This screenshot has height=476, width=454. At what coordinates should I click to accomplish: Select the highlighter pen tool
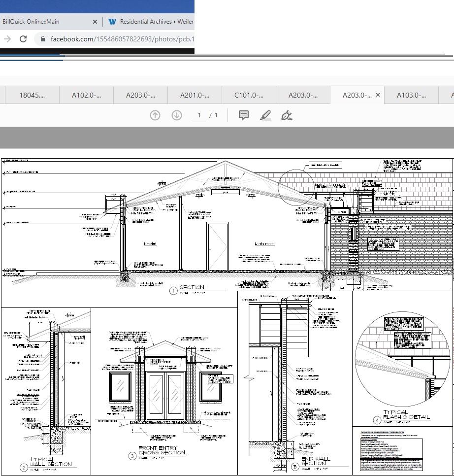[x=265, y=115]
